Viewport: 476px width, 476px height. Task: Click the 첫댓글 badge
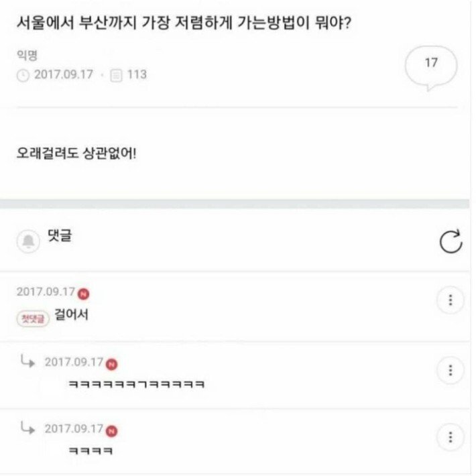click(33, 318)
